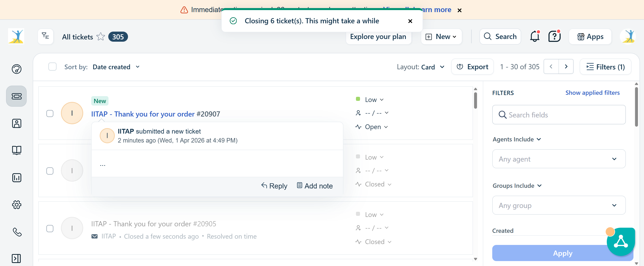Expand the sidebar with collapse panel icon
The width and height of the screenshot is (644, 266).
point(16,259)
